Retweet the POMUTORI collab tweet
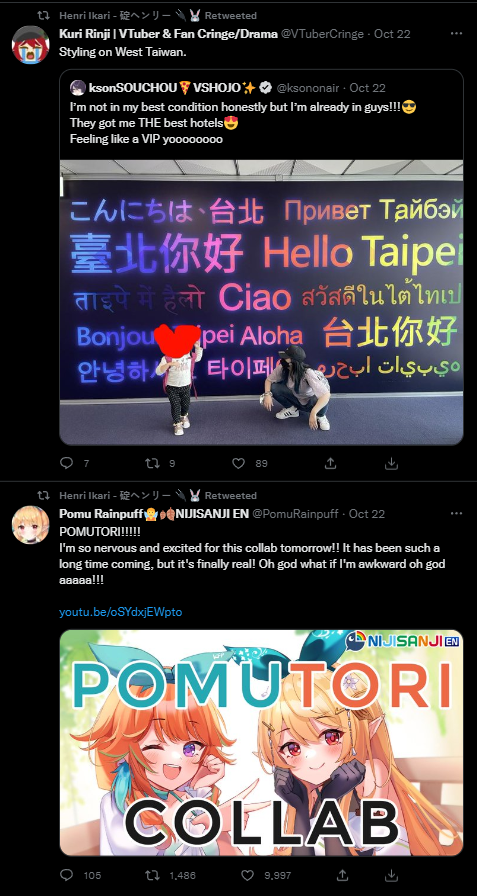 (152, 875)
